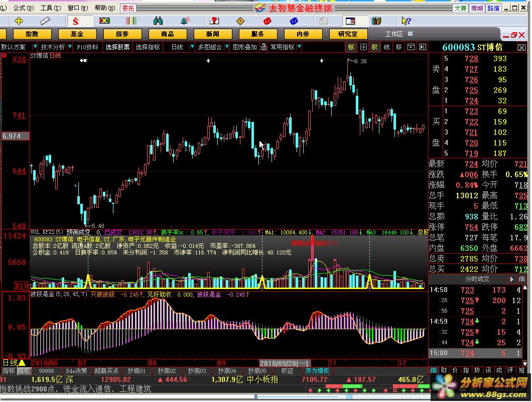Image resolution: width=532 pixels, height=402 pixels.
Task: Open the 工具 menu
Action: tap(51, 8)
